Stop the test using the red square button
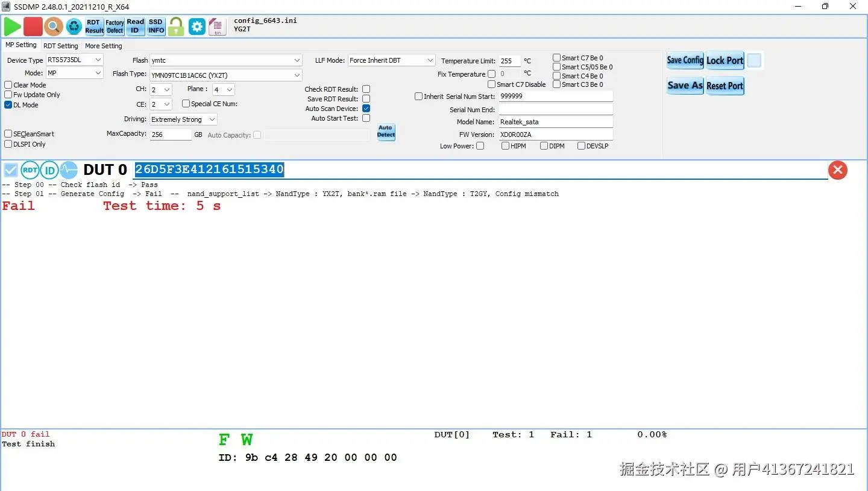Viewport: 868px width, 491px height. 33,26
